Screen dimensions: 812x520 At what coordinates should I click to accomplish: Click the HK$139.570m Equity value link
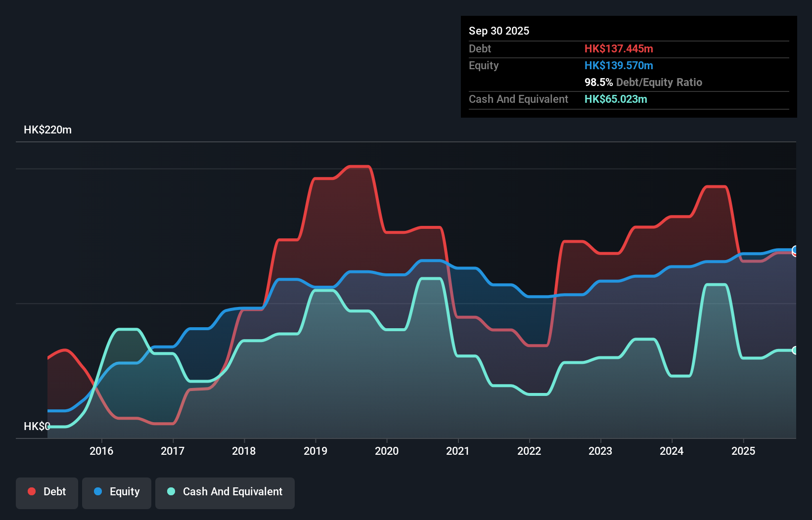click(619, 65)
